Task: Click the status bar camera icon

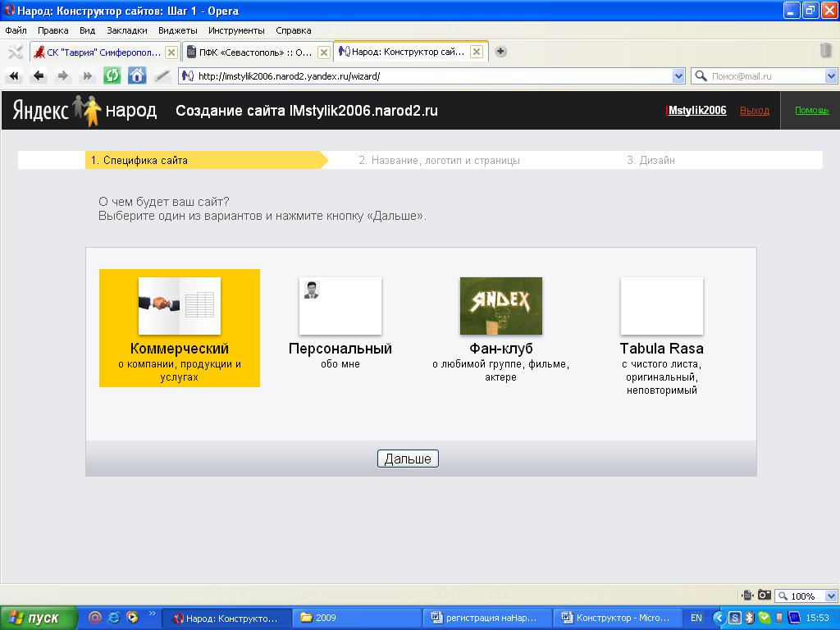Action: pyautogui.click(x=765, y=596)
